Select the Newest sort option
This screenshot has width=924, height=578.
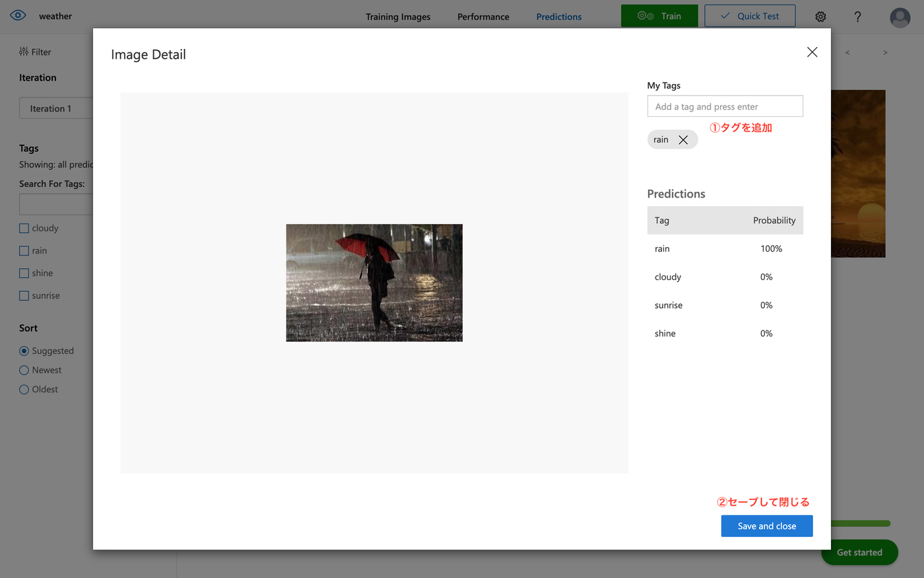pyautogui.click(x=24, y=371)
